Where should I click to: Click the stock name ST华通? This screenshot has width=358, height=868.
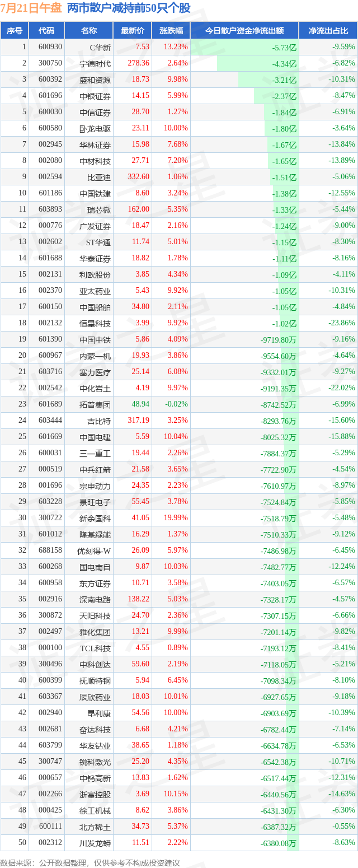[98, 242]
